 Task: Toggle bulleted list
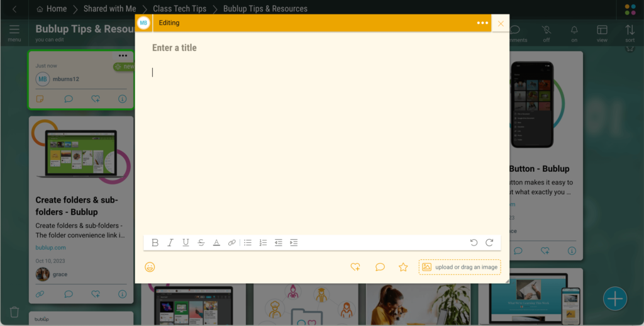248,242
